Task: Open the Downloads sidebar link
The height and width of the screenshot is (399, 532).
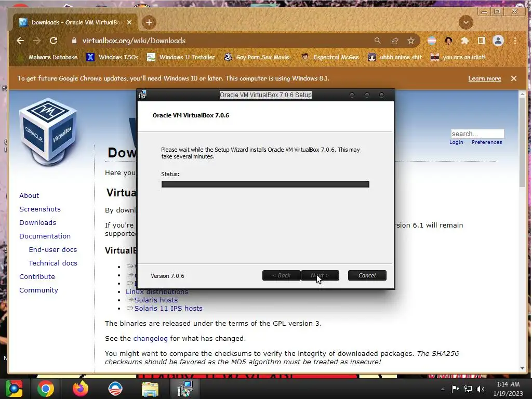Action: click(x=37, y=223)
